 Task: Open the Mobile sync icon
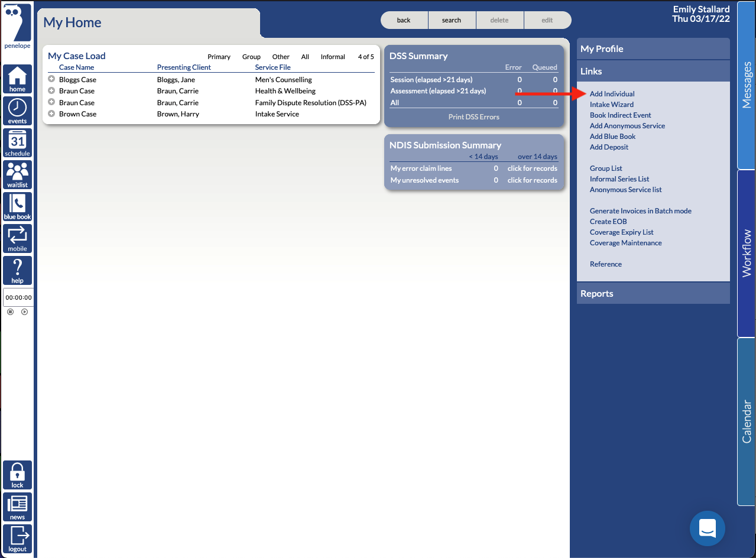click(17, 239)
